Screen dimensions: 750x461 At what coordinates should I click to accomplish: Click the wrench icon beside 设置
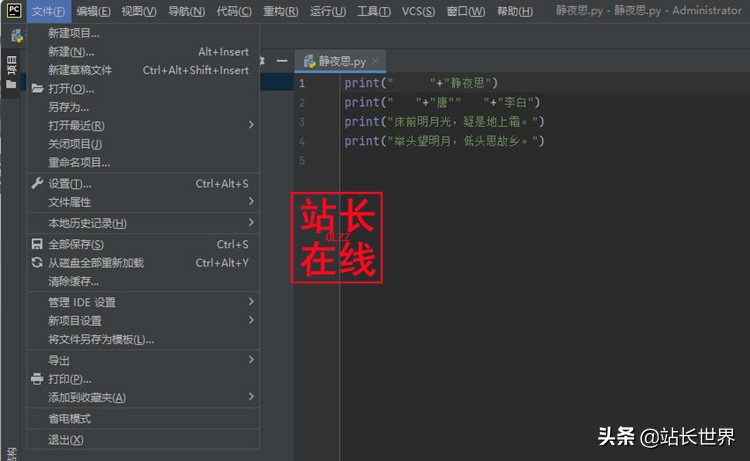pyautogui.click(x=37, y=183)
